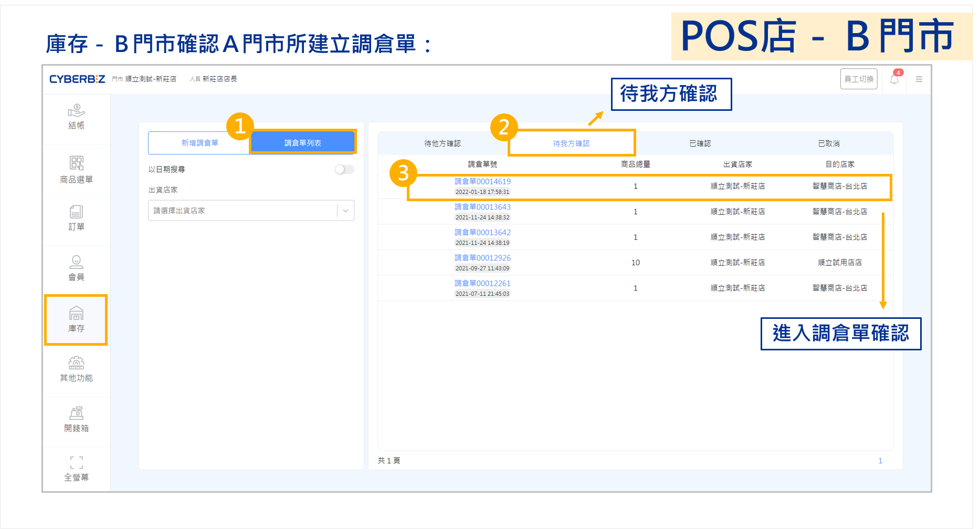Open the 結帳 checkout sidebar icon

(x=76, y=117)
